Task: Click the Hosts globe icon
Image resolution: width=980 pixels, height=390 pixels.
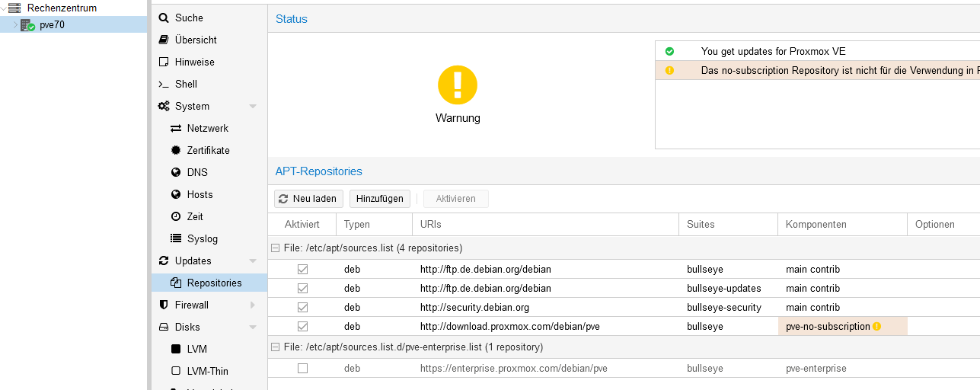Action: (x=176, y=194)
